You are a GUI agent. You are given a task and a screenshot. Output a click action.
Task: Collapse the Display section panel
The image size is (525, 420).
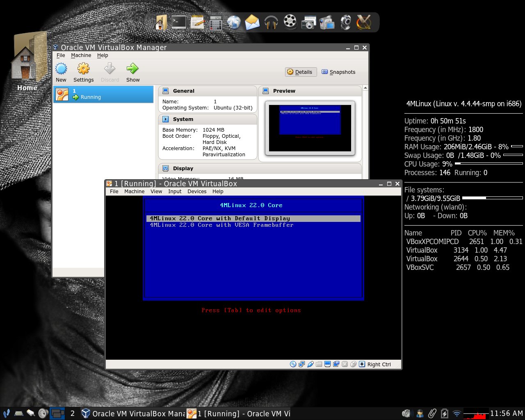click(183, 168)
